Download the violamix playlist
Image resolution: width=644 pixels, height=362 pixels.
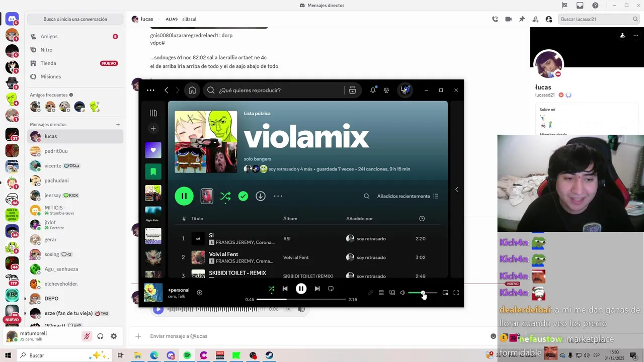260,196
